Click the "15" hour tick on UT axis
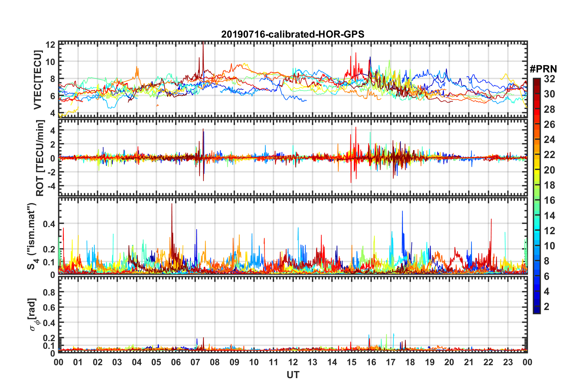Image resolution: width=586 pixels, height=392 pixels. pos(352,362)
